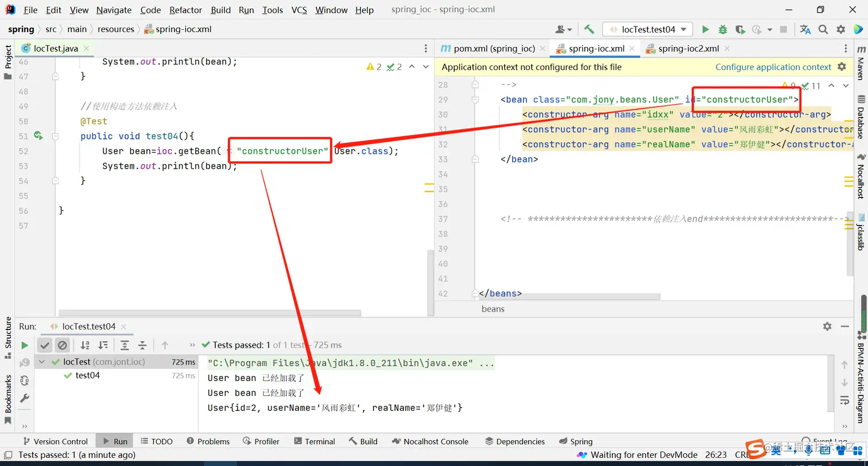This screenshot has height=466, width=868.
Task: Close the spring-ioc.xml tab
Action: 631,49
